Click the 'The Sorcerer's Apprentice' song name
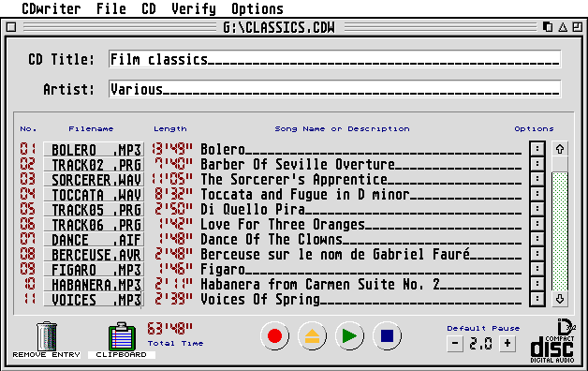Screen dimensions: 588x371 [x=294, y=179]
